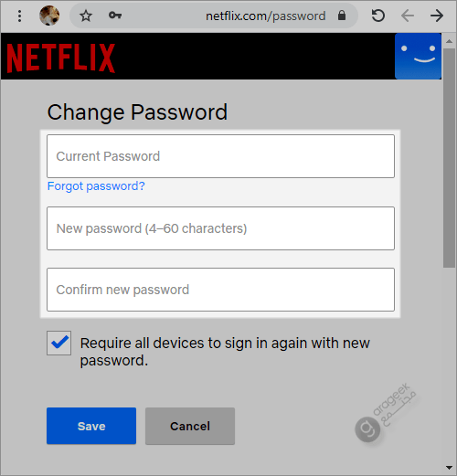
Task: Save the new password
Action: [91, 426]
